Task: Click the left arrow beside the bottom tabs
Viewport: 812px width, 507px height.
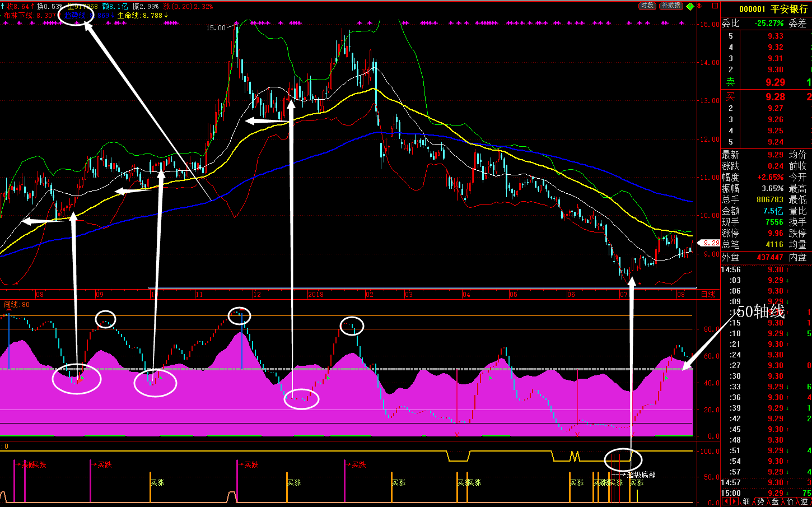Action: pyautogui.click(x=726, y=501)
